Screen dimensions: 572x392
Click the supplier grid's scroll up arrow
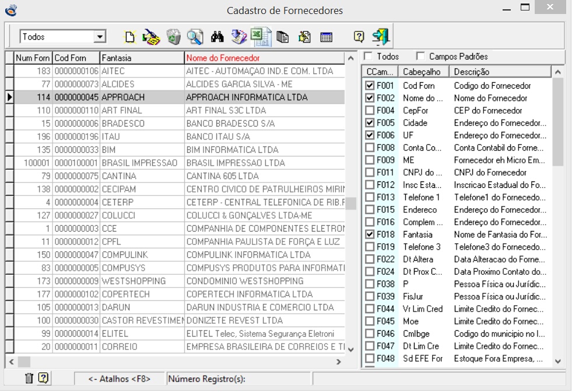click(351, 58)
